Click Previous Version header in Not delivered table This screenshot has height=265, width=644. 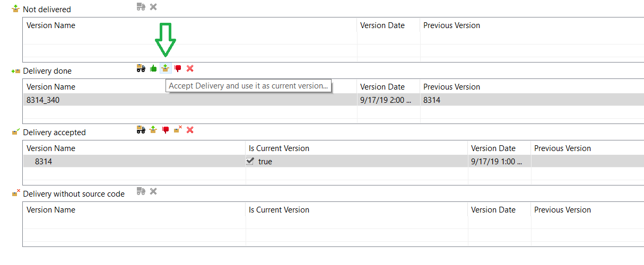click(x=451, y=25)
